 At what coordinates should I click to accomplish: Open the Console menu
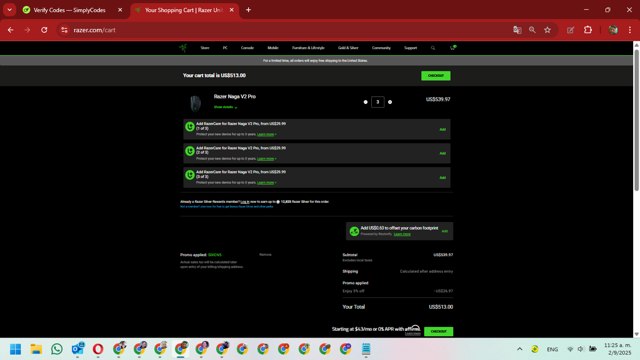(x=247, y=48)
